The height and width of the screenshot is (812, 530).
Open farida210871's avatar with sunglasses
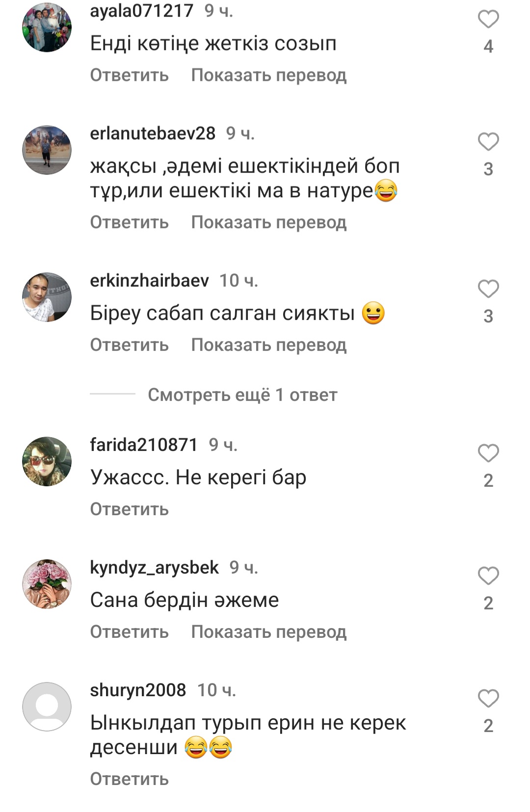[x=47, y=462]
